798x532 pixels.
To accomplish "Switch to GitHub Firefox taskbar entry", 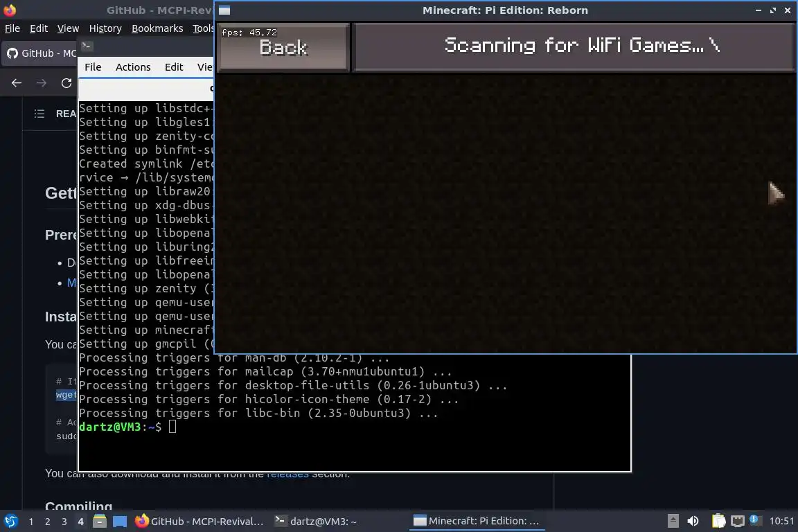I will 199,522.
